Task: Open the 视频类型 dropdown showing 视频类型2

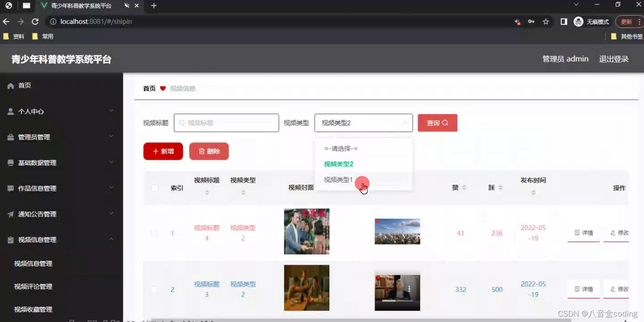Action: pos(363,123)
